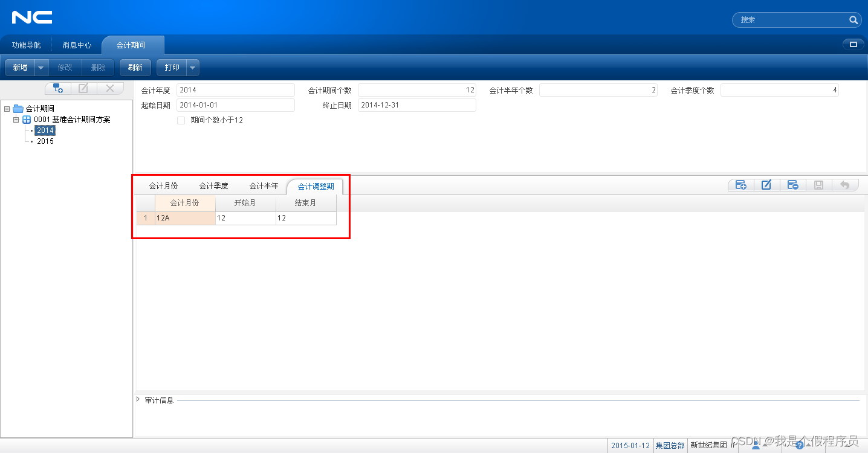Open the 打印 dropdown arrow
The image size is (868, 453).
(x=193, y=68)
